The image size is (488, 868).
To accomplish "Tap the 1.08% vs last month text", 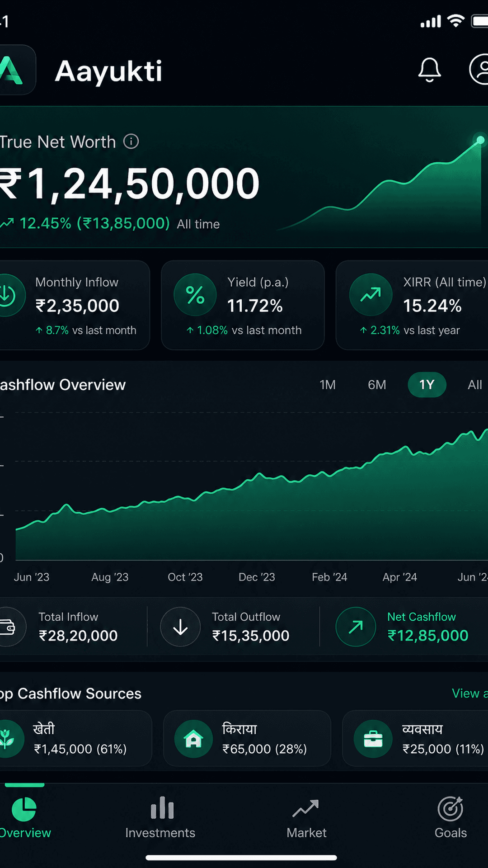I will coord(244,330).
